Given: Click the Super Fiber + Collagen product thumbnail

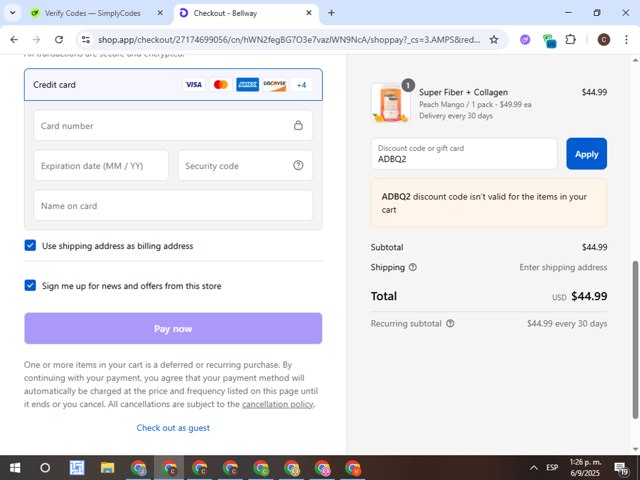Looking at the screenshot, I should 391,102.
